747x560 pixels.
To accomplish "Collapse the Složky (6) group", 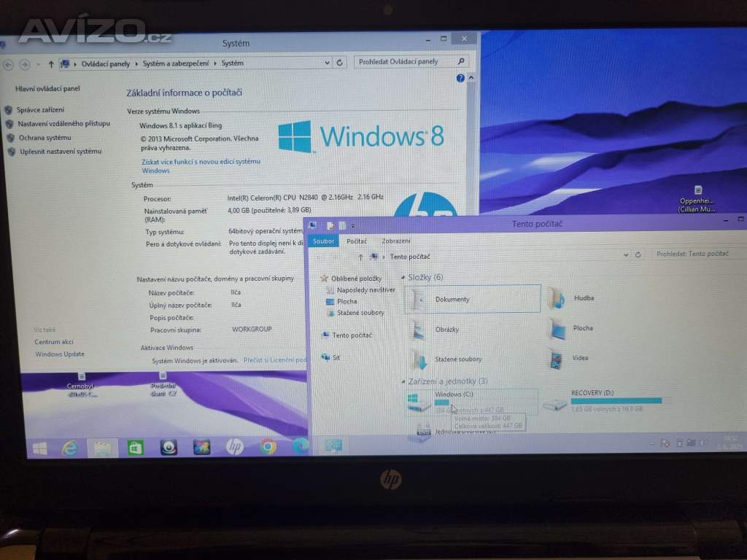I will pos(403,277).
